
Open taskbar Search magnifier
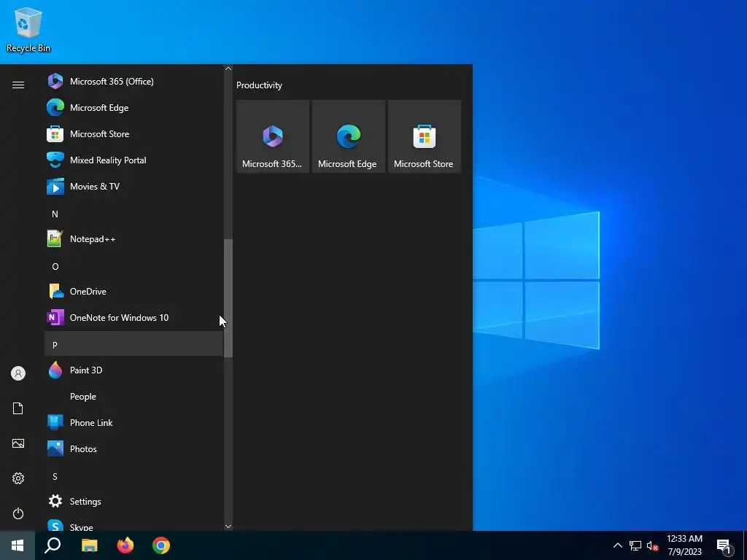[x=53, y=545]
